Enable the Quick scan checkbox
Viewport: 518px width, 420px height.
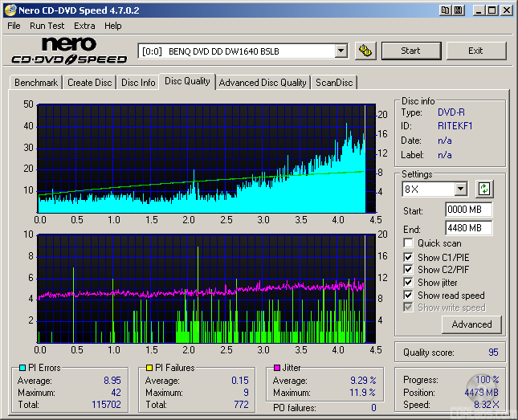(x=409, y=243)
